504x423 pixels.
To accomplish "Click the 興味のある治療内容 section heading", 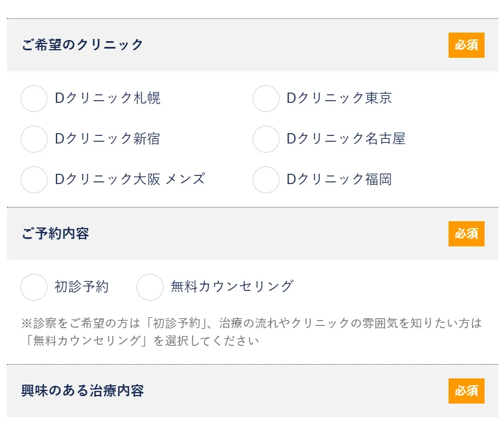I will [83, 391].
